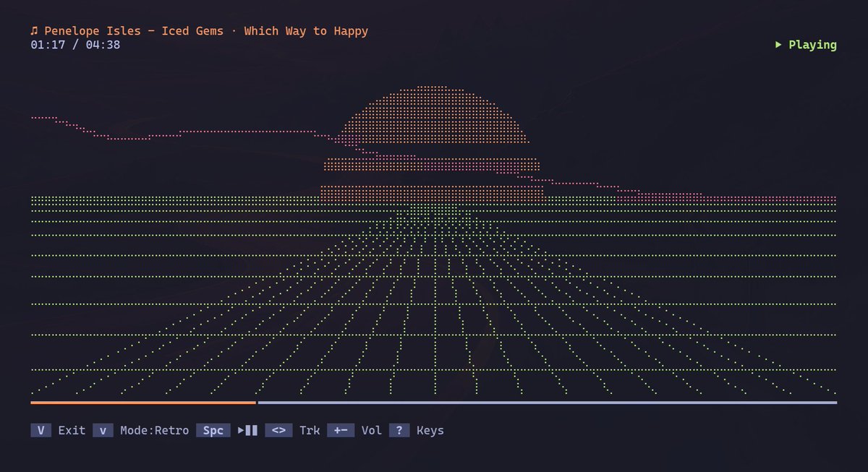
Task: Click the track title Penelope Isles — Iced Gems
Action: point(134,31)
